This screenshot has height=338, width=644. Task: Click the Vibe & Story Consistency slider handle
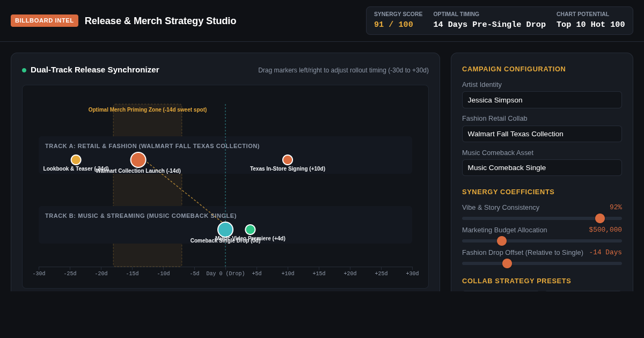click(x=600, y=218)
